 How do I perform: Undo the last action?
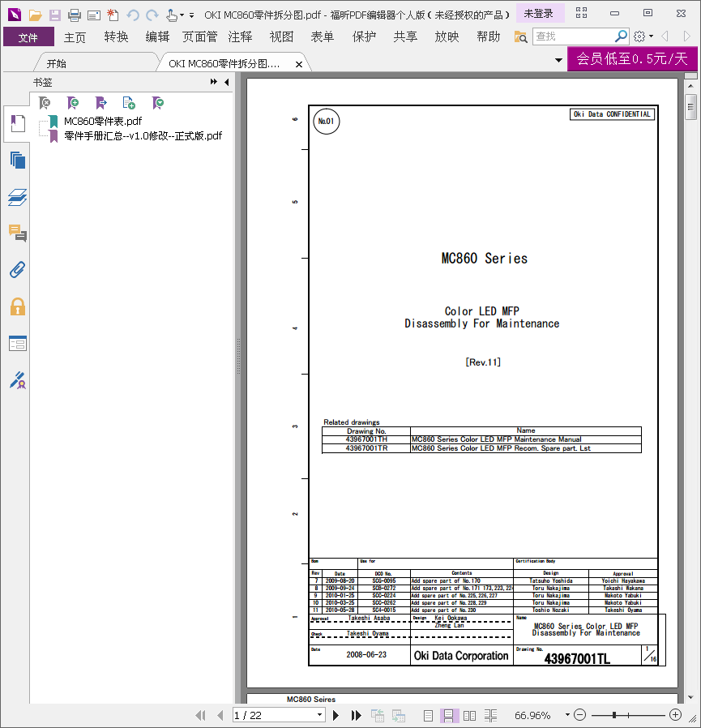[133, 15]
